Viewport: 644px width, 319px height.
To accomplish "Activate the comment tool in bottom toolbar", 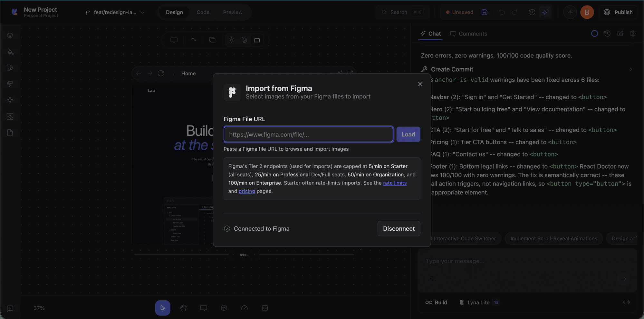I will pos(203,308).
